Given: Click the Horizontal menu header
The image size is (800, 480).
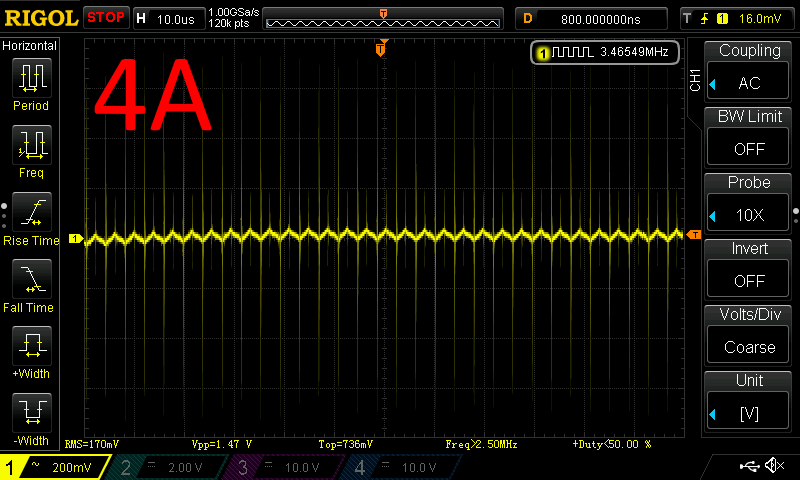Looking at the screenshot, I should pos(30,45).
